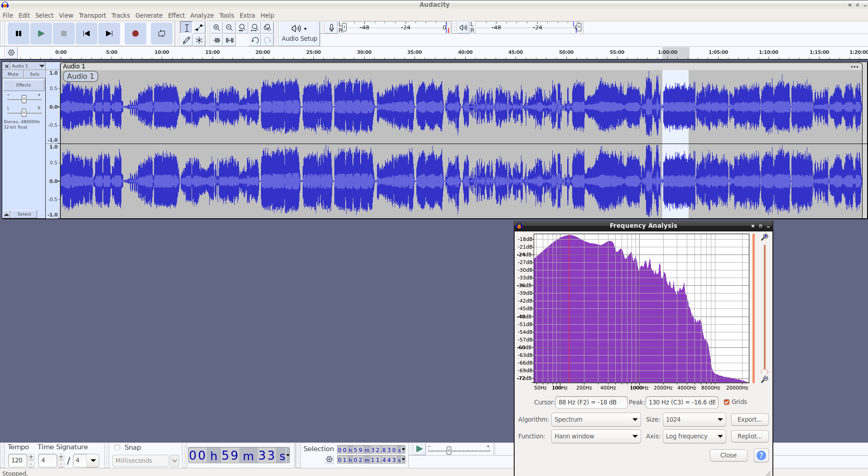The image size is (868, 476).
Task: Open the timeline options gear
Action: click(x=11, y=53)
